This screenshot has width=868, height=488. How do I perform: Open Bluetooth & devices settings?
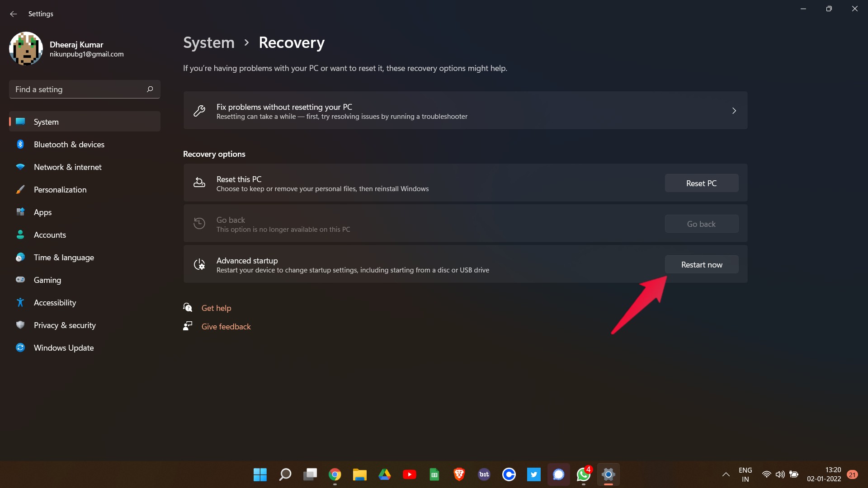69,145
